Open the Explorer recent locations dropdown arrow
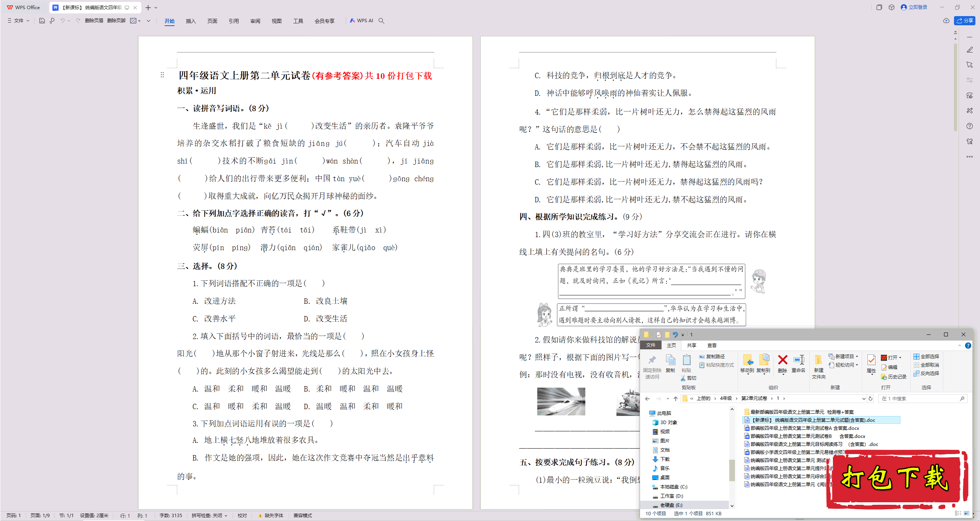Screen dimensions: 980x521 pos(668,398)
